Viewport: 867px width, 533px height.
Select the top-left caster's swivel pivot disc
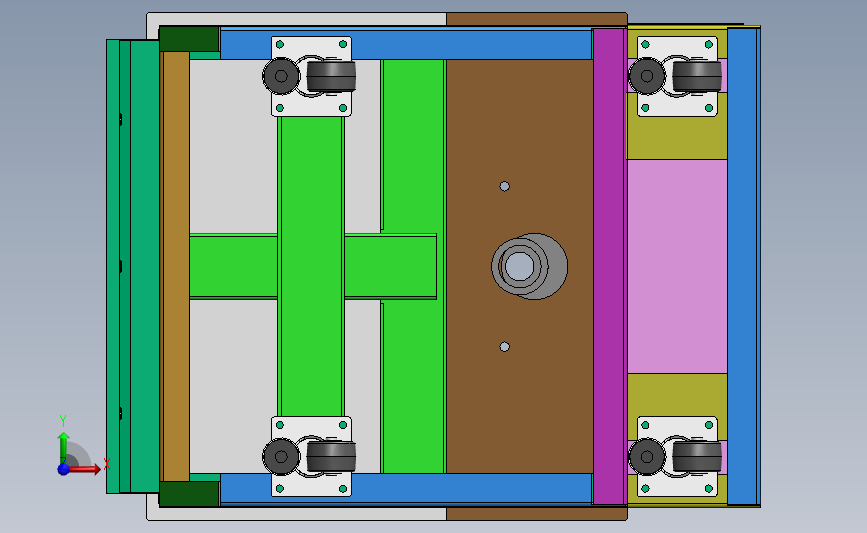pos(281,76)
